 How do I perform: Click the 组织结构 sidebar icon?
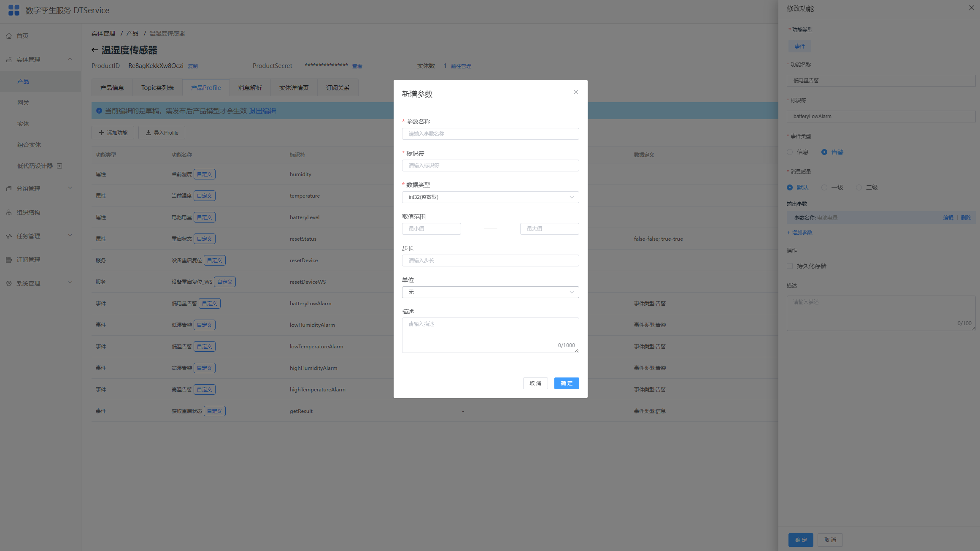[x=9, y=212]
